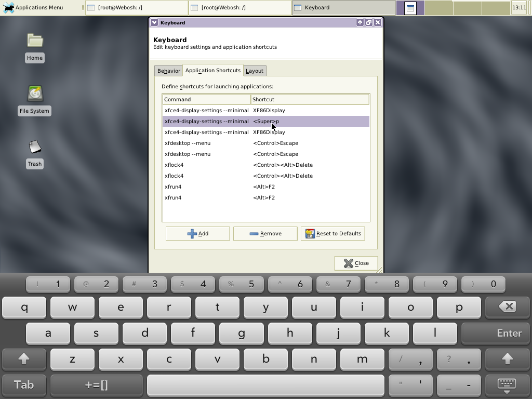The image size is (532, 399).
Task: Switch to the Behavior tab
Action: click(x=168, y=70)
